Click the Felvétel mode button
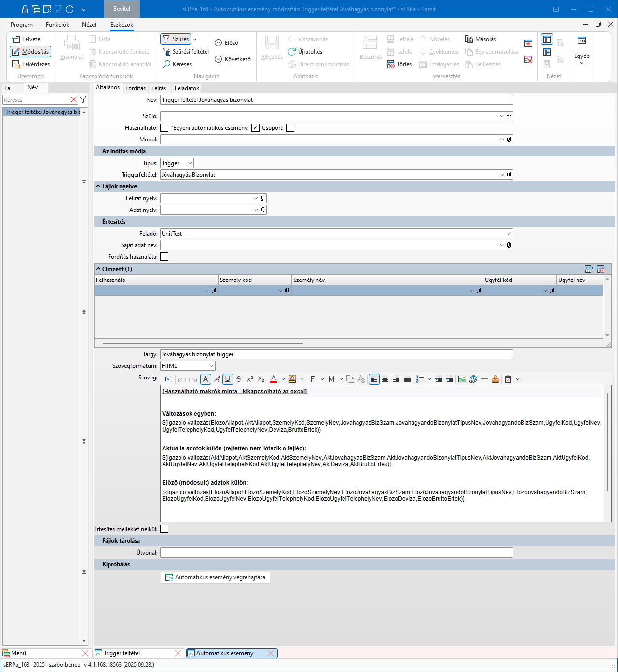Viewport: 618px width, 672px height. tap(27, 39)
